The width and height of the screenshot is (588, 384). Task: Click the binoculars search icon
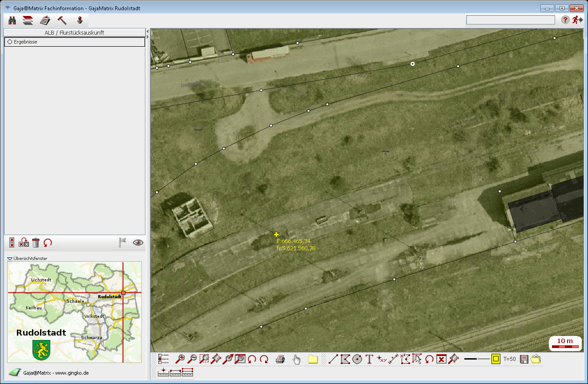pos(12,20)
